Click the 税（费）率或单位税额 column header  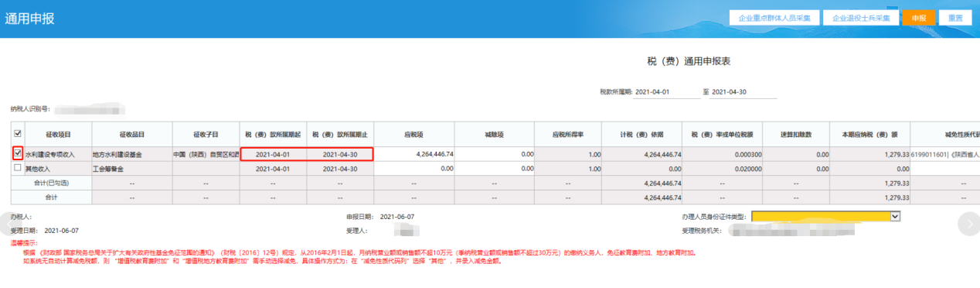coord(723,134)
